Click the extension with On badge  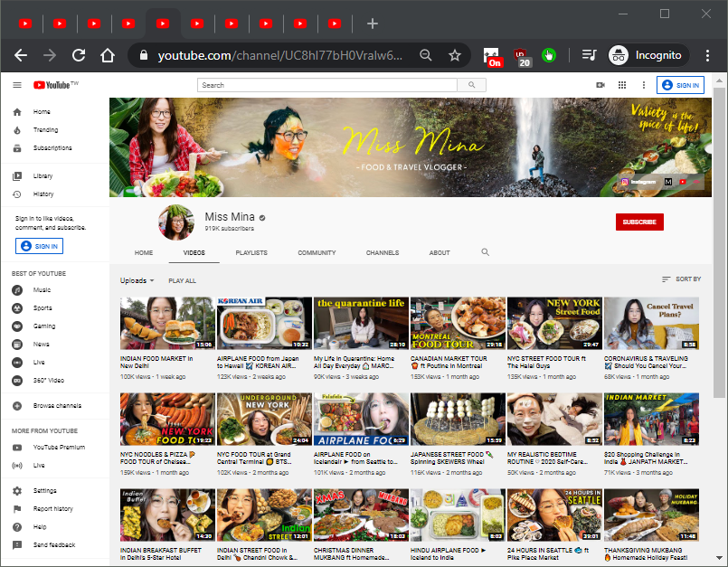point(492,57)
